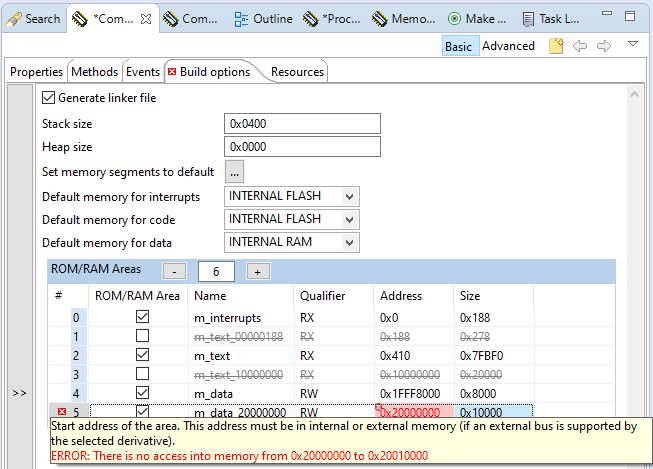
Task: Click the yellow sticky note icon
Action: click(556, 46)
